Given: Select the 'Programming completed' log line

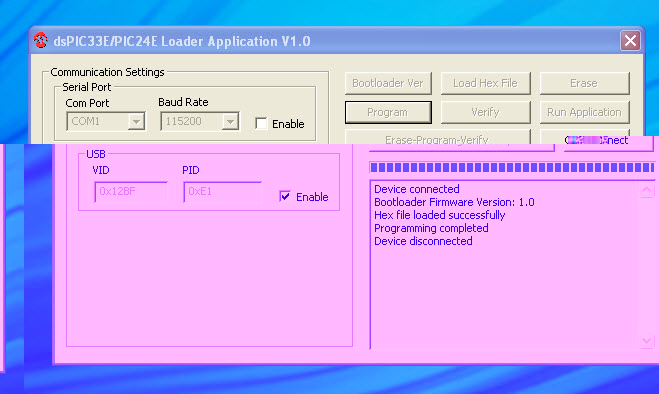Looking at the screenshot, I should click(431, 228).
